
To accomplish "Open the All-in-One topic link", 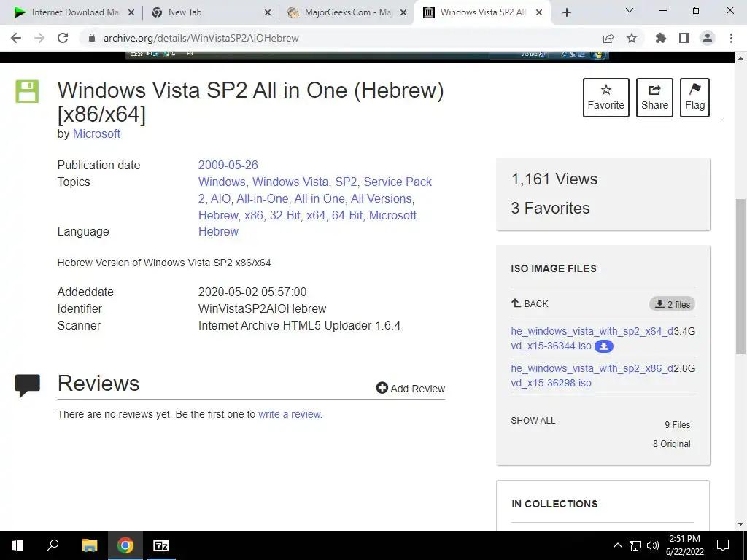I will coord(263,198).
